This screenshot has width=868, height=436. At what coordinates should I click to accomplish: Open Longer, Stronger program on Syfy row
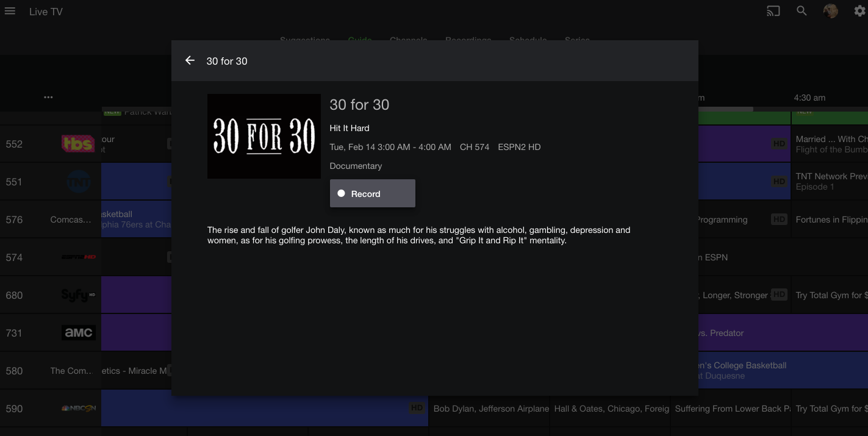click(744, 295)
